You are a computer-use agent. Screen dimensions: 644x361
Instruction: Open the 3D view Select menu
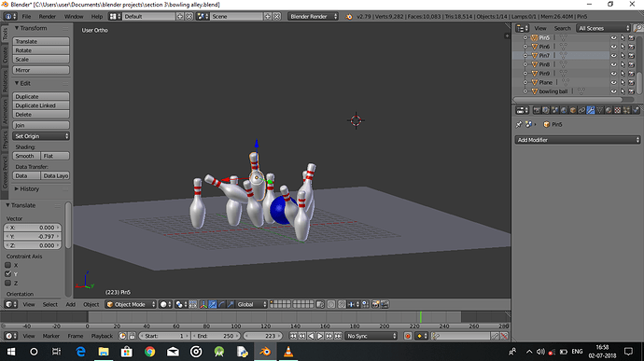(50, 304)
